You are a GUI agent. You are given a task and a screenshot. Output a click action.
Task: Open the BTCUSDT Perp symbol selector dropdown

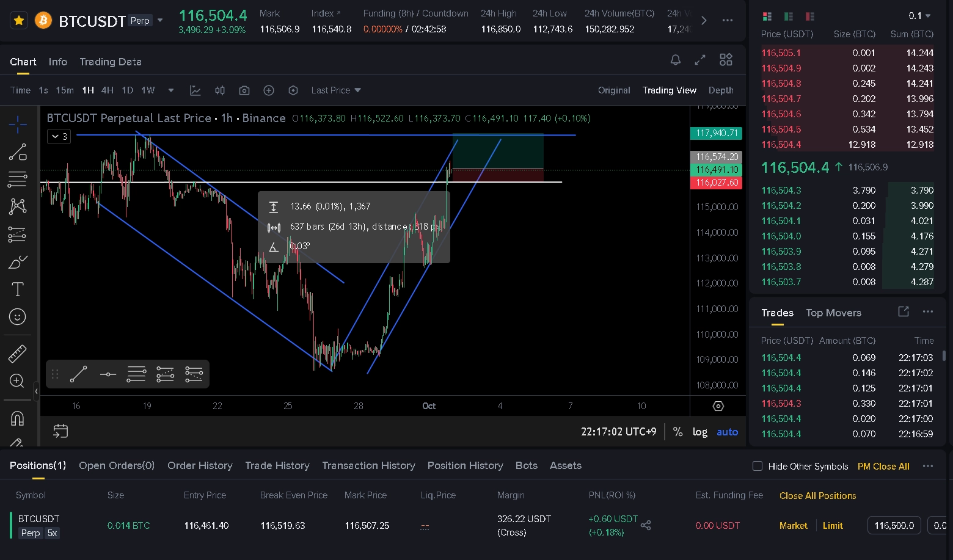[160, 20]
